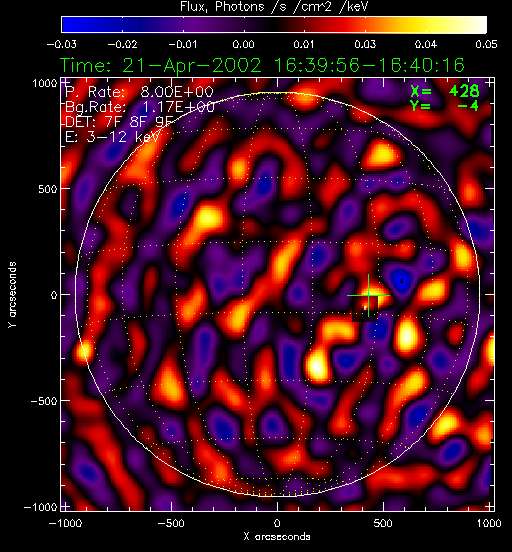
Task: Select the X= 428 coordinate readout
Action: [x=444, y=91]
